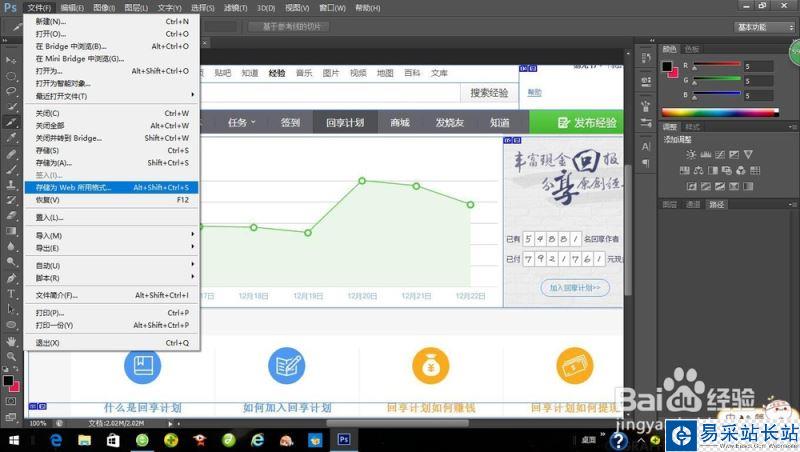800x452 pixels.
Task: Select the Path Selection tool
Action: 11,309
